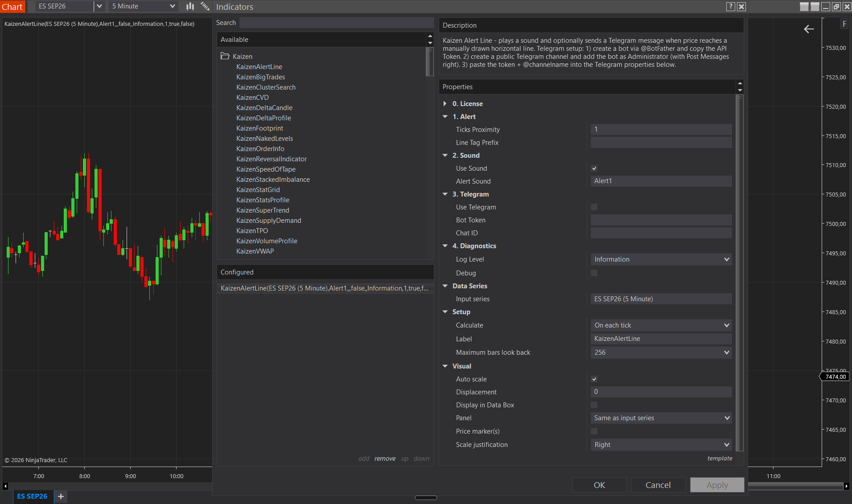Click the Bot Token field

[661, 220]
